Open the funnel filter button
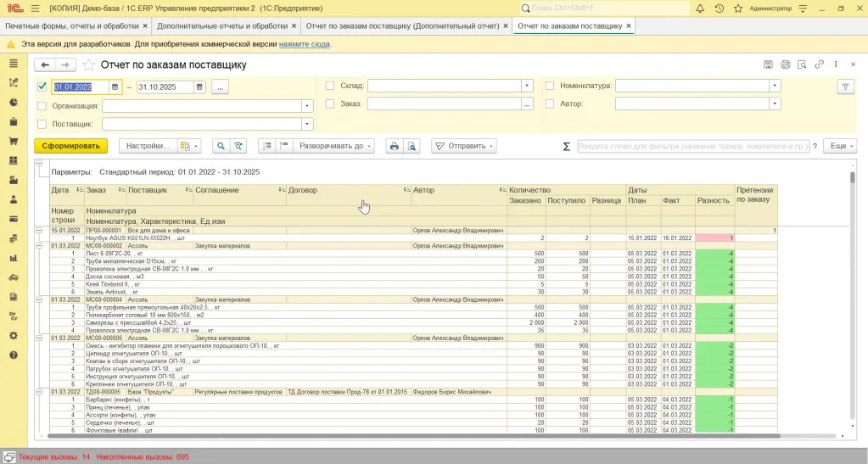This screenshot has height=464, width=868. [845, 87]
